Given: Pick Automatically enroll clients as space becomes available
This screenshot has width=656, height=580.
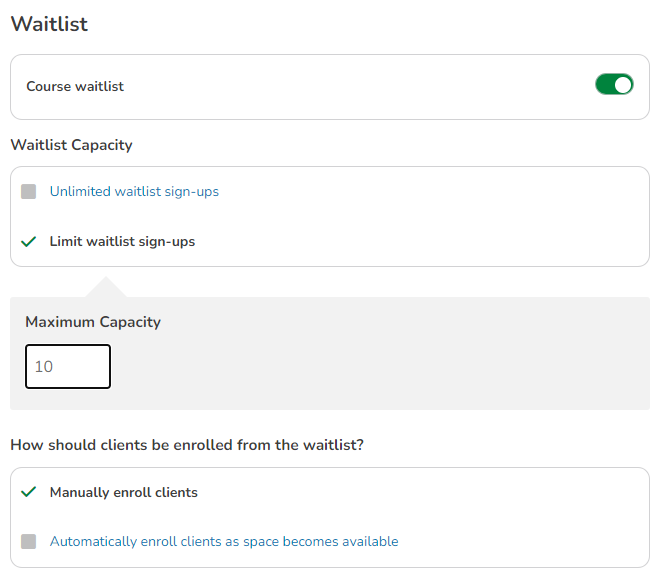Looking at the screenshot, I should 224,541.
